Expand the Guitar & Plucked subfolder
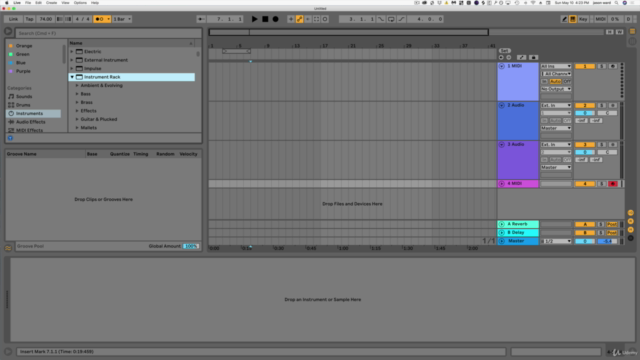This screenshot has width=640, height=360. 77,119
